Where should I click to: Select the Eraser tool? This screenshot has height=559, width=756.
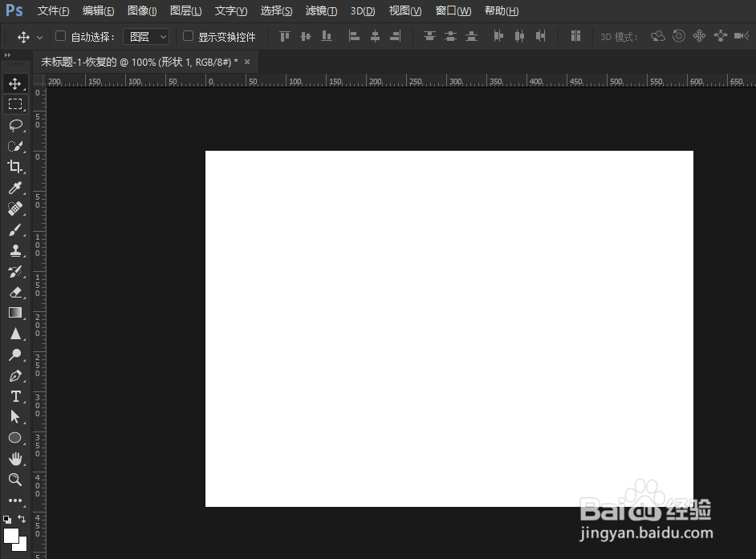coord(15,293)
